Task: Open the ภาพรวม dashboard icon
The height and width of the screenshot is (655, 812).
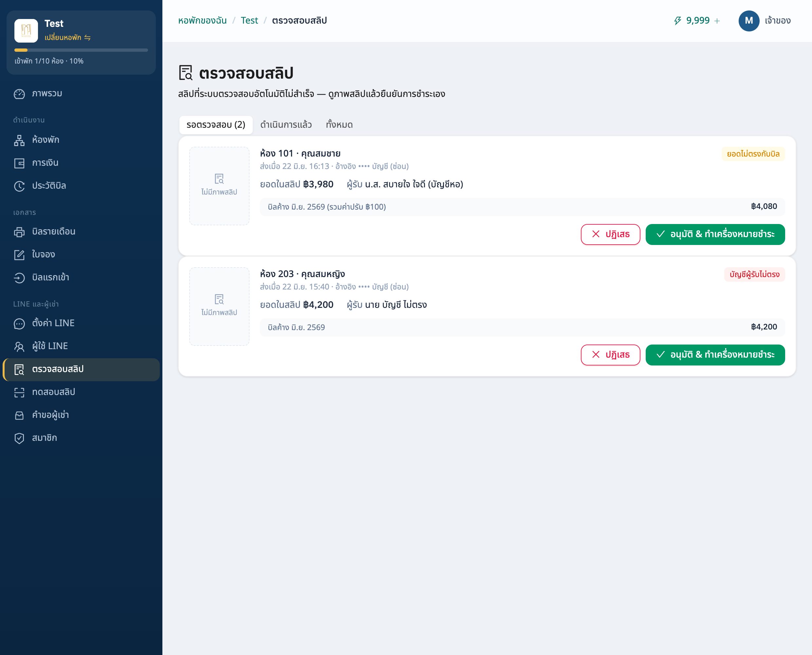Action: 19,94
